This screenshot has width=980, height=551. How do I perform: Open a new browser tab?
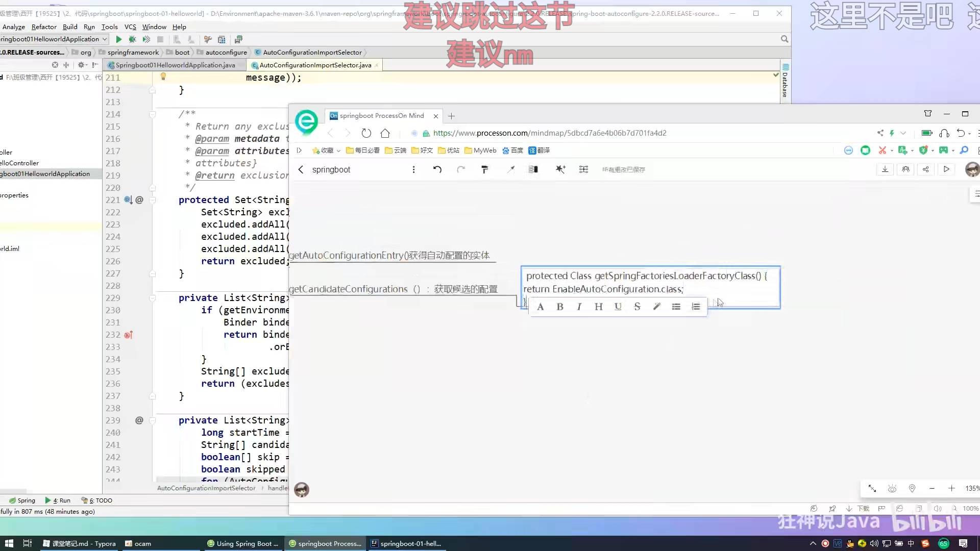pyautogui.click(x=451, y=116)
